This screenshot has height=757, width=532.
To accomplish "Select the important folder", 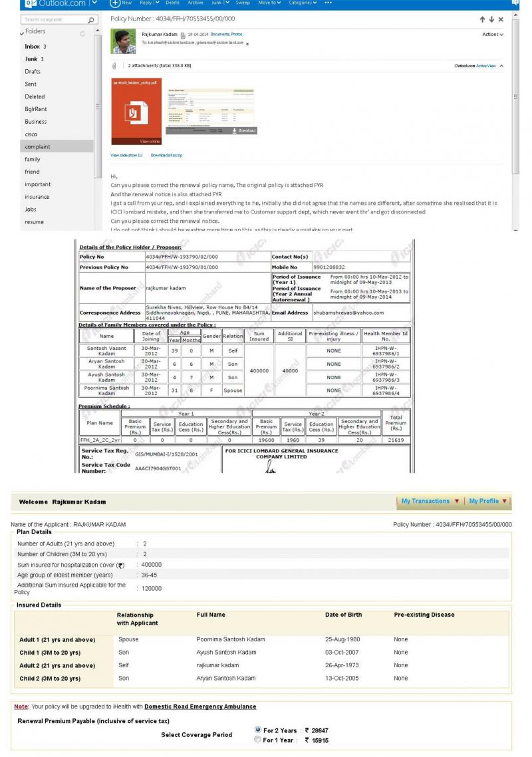I will coord(38,184).
